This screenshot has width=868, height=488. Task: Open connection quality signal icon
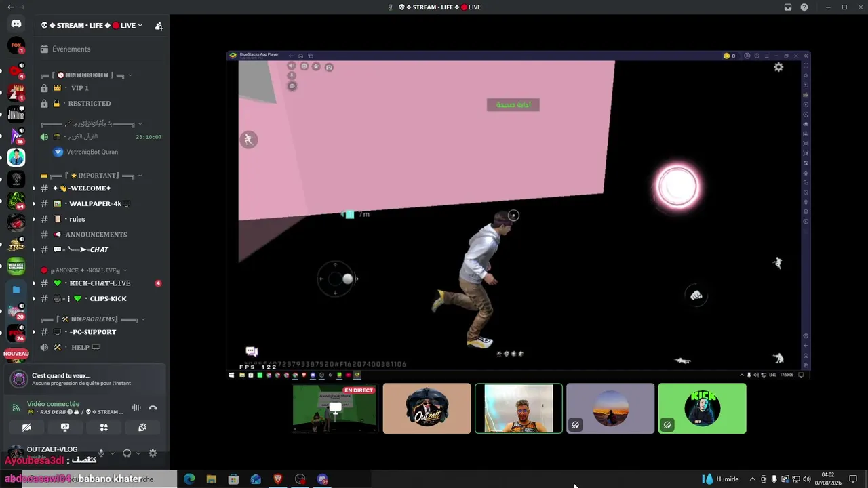[x=16, y=407]
